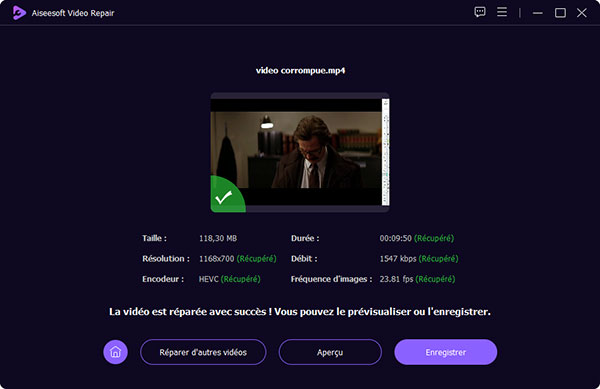
Task: Click the 'Encodeur :' label
Action: pyautogui.click(x=163, y=279)
